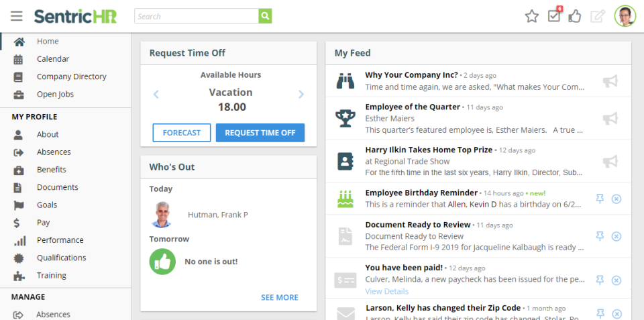Click the Forecast button
The height and width of the screenshot is (320, 644).
click(x=181, y=133)
